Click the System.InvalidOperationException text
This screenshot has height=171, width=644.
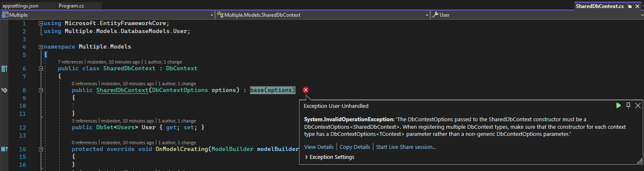tap(347, 119)
